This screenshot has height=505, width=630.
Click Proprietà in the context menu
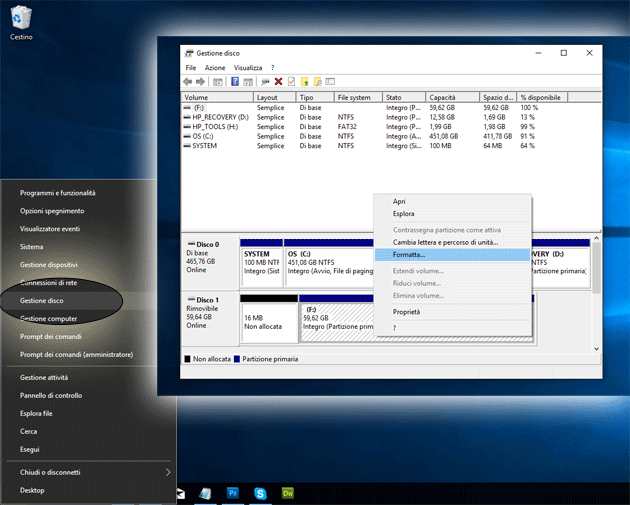tap(406, 312)
